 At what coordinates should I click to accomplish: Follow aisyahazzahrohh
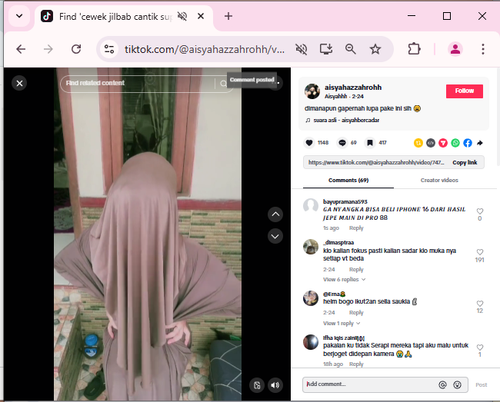pyautogui.click(x=464, y=91)
